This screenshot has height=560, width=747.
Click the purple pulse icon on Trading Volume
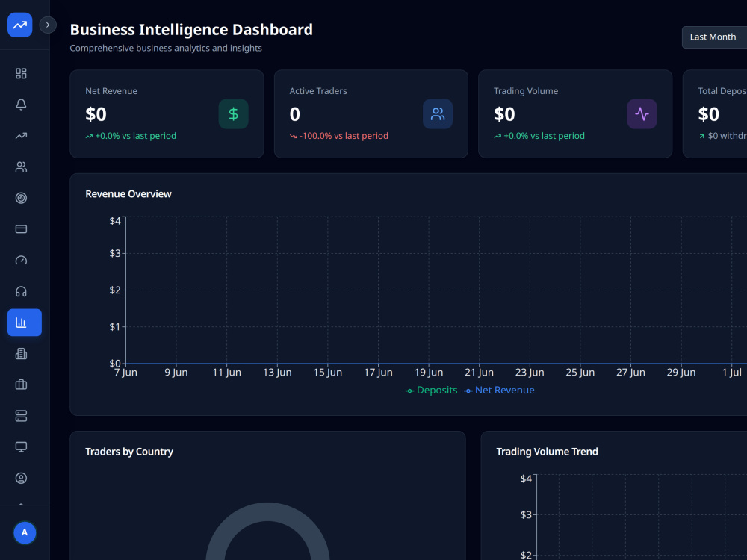pos(642,113)
